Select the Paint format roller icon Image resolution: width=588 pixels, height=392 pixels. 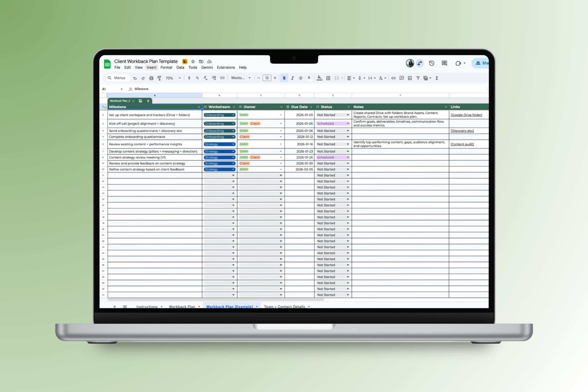pyautogui.click(x=159, y=78)
